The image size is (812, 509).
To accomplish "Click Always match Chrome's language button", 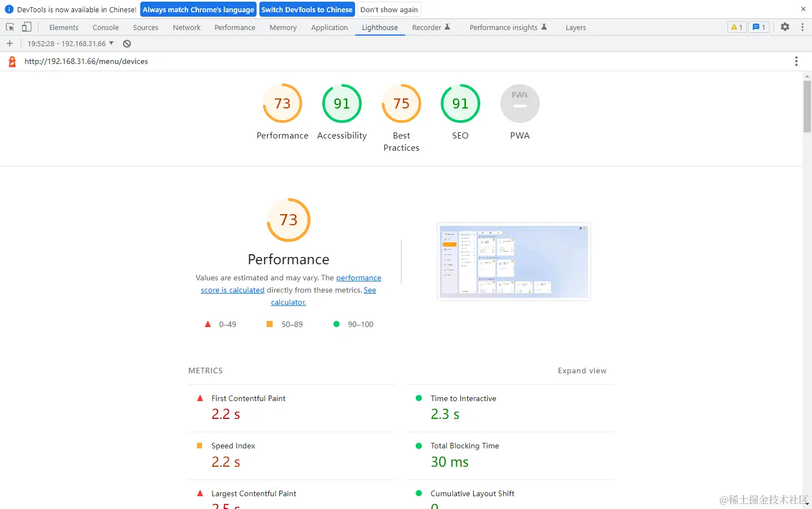I will (198, 9).
